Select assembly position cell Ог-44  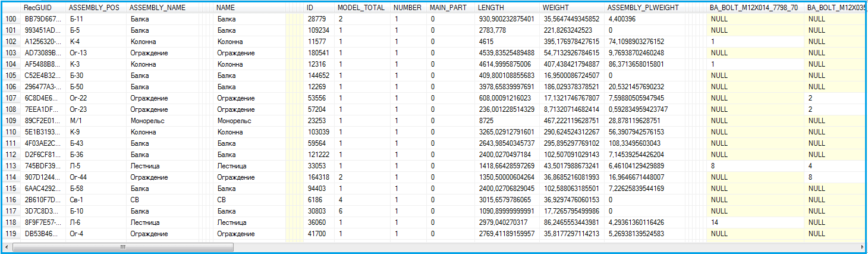(x=78, y=177)
